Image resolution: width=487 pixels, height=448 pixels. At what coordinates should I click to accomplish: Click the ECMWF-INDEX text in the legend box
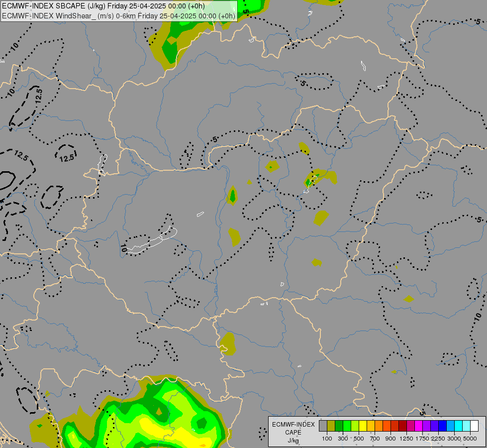click(x=293, y=425)
